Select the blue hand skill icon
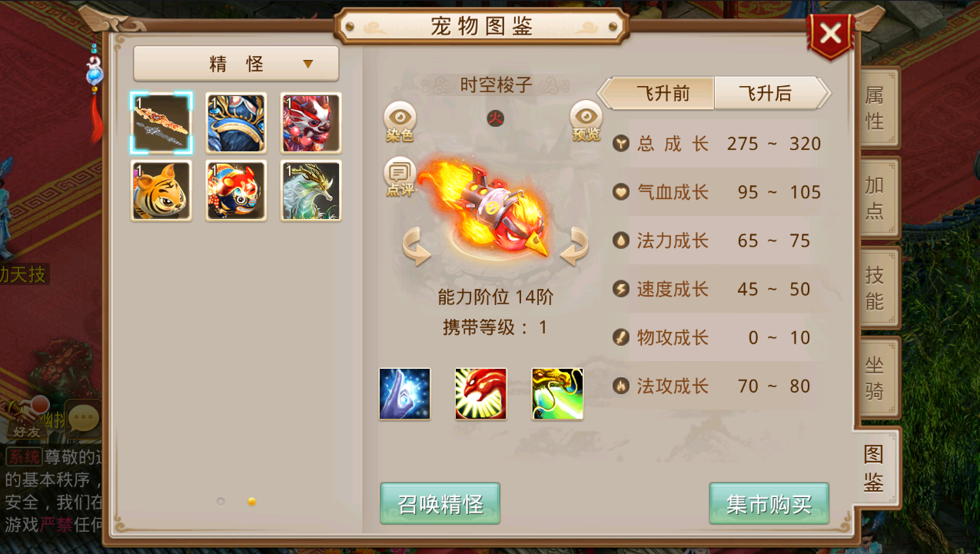 405,394
